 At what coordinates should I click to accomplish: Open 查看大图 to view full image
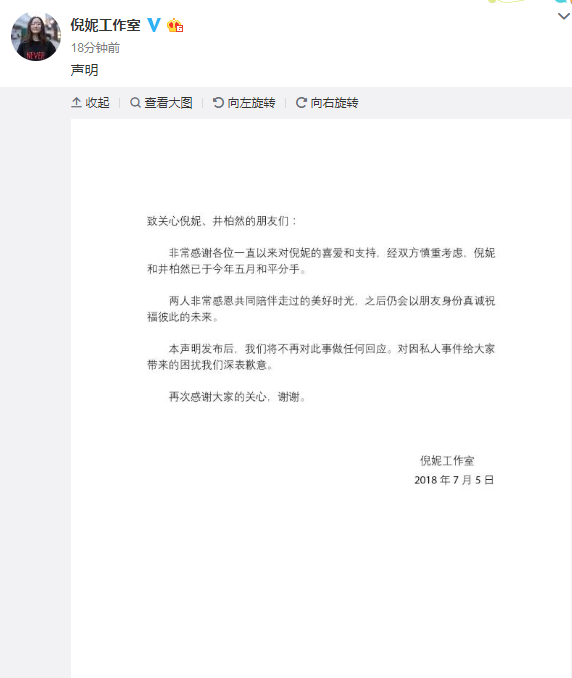click(168, 102)
